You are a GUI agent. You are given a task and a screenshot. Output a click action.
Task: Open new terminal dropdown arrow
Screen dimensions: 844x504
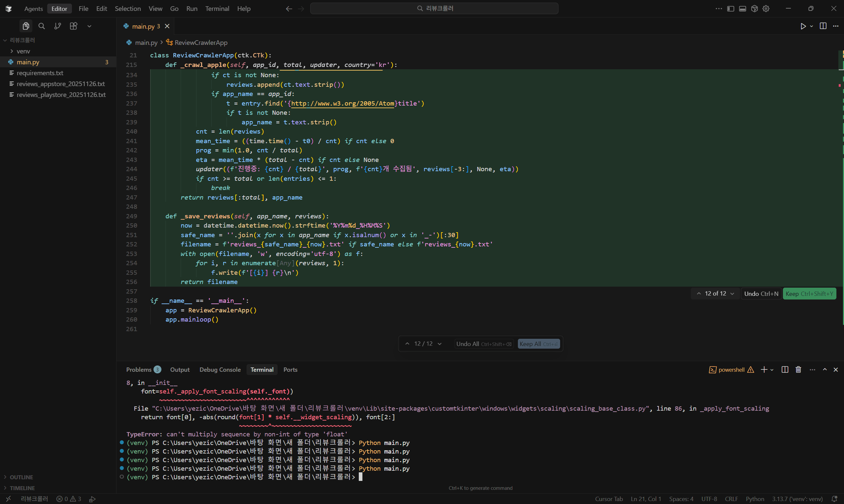click(772, 370)
